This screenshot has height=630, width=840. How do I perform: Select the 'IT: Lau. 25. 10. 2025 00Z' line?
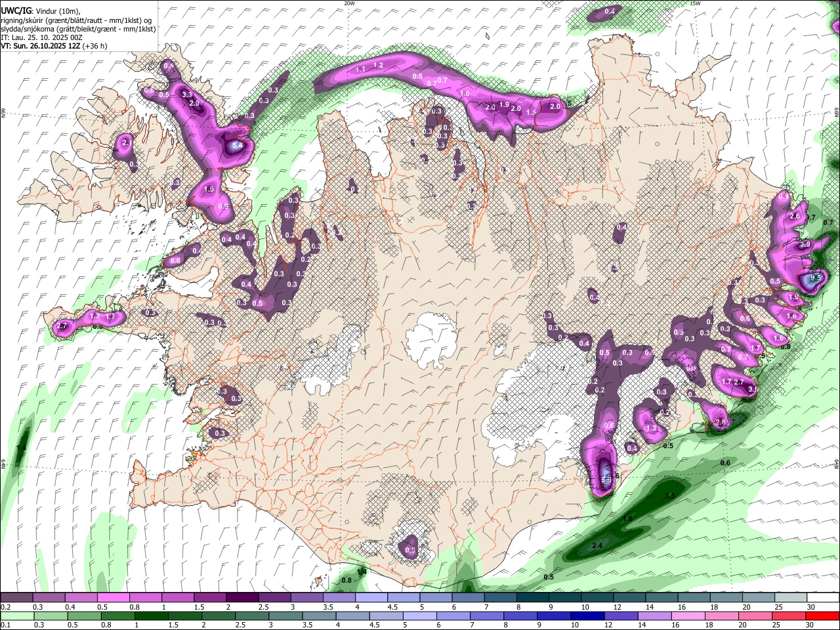41,37
